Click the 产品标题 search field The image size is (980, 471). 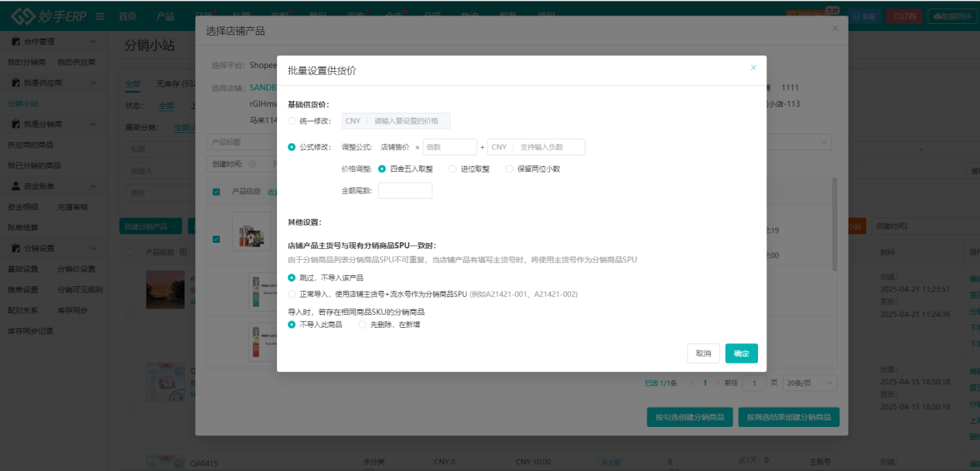241,142
